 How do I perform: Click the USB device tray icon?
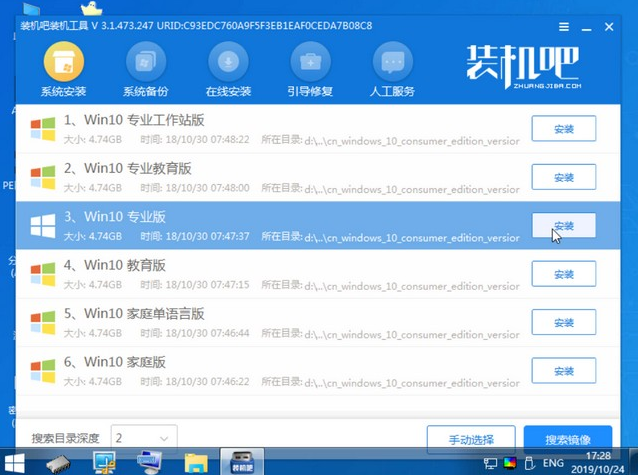tap(529, 463)
